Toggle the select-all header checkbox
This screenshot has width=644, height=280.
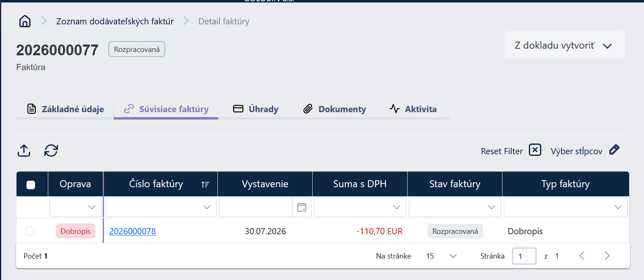click(31, 185)
